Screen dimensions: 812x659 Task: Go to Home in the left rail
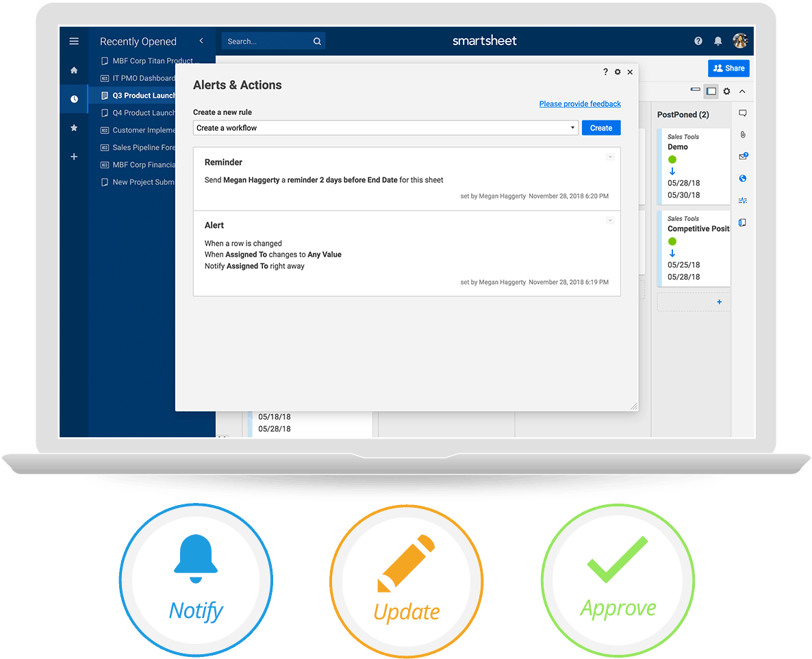74,70
